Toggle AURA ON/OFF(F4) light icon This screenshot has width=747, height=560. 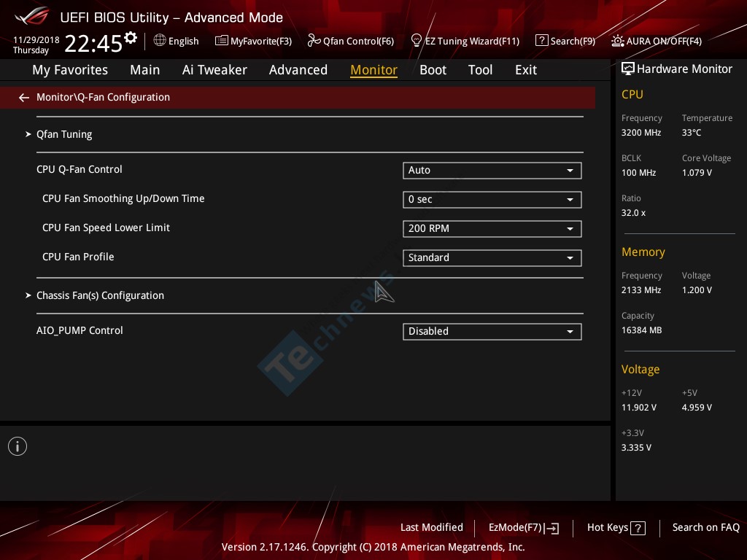(x=617, y=41)
